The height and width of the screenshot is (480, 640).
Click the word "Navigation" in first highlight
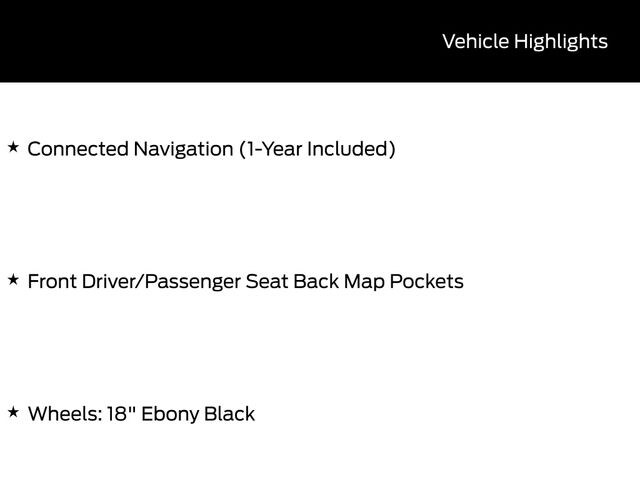(184, 149)
